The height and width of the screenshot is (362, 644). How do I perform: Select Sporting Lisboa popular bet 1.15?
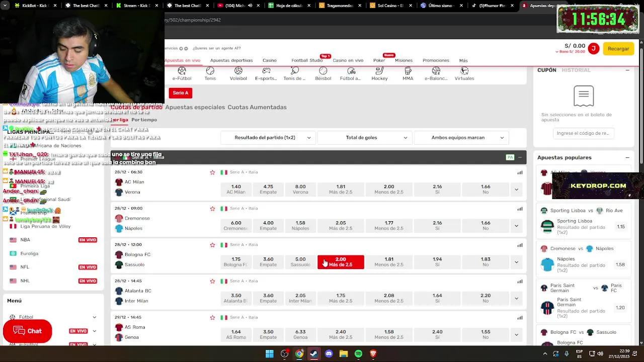tap(621, 227)
